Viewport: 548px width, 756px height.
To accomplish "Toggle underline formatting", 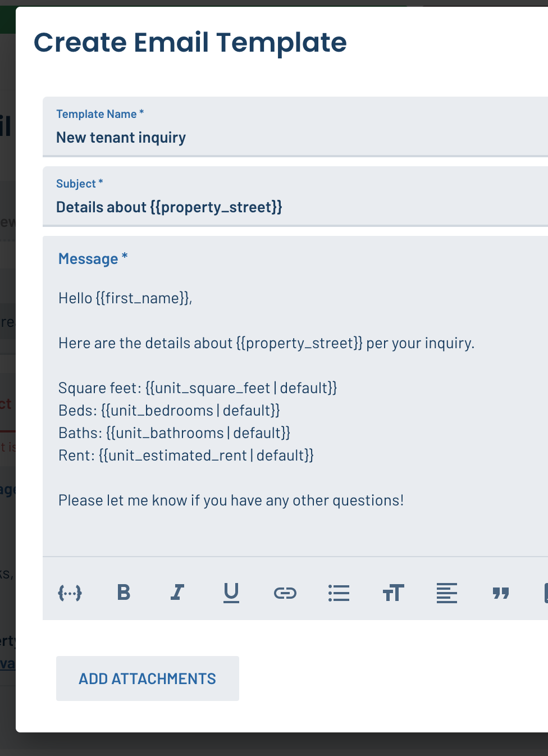I will (x=231, y=593).
